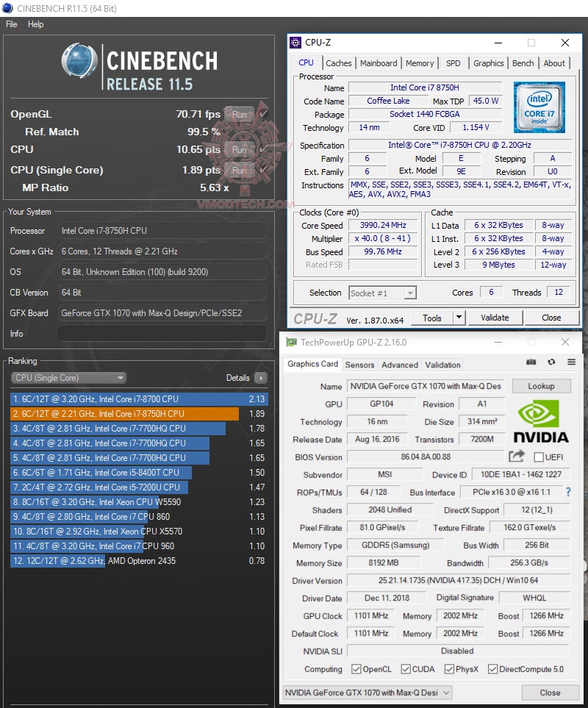Toggle the OpenGL test checkmark
Viewport: 588px width, 708px height.
click(x=263, y=113)
